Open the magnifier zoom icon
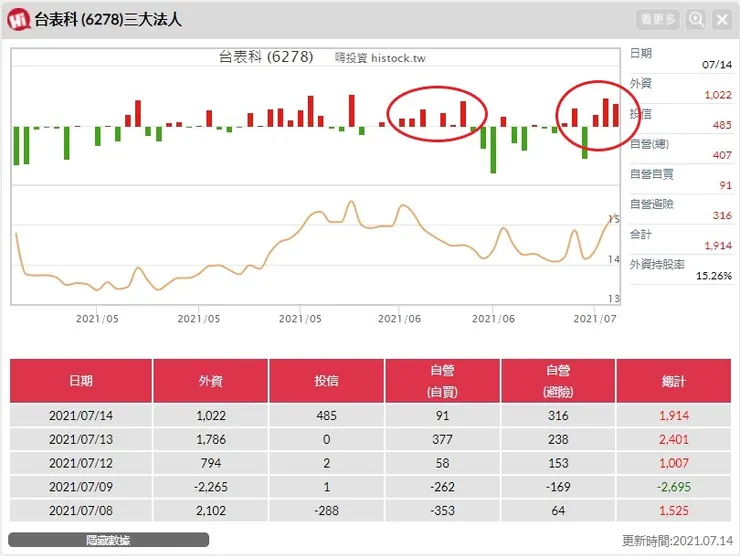The image size is (740, 556). 697,20
